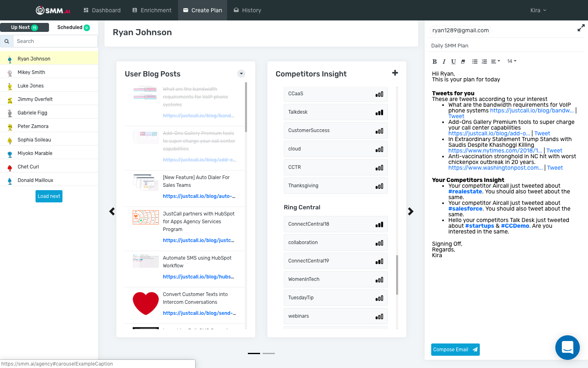
Task: Open the chat support bubble
Action: click(x=568, y=348)
